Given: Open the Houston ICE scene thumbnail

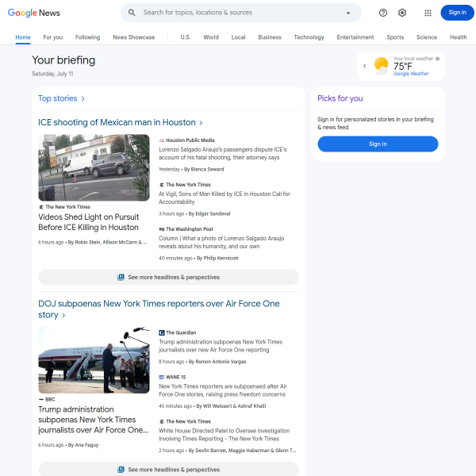Looking at the screenshot, I should tap(94, 167).
